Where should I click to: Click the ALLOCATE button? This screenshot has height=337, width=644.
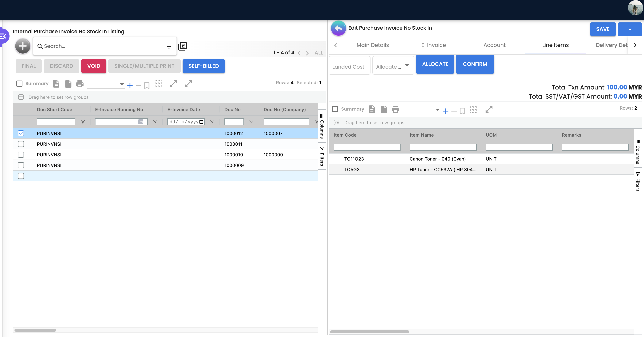(x=435, y=64)
